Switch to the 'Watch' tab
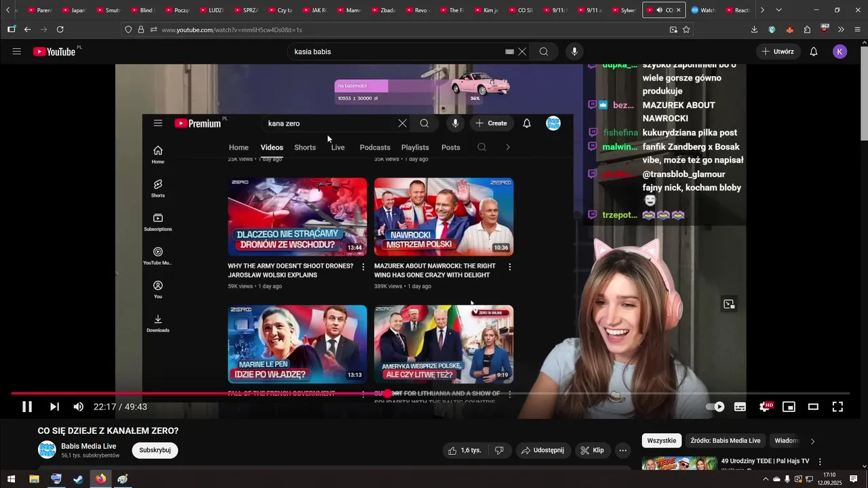This screenshot has width=868, height=488. tap(703, 10)
